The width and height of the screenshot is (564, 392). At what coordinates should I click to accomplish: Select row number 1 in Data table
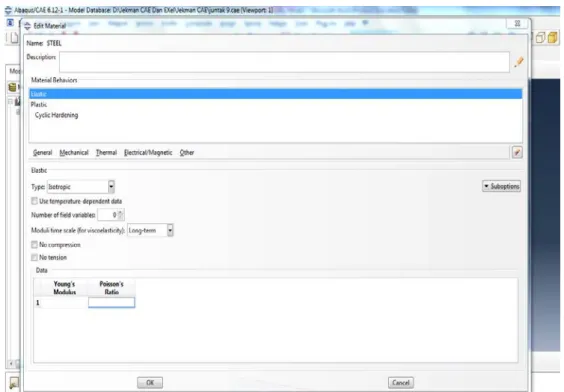pos(38,303)
